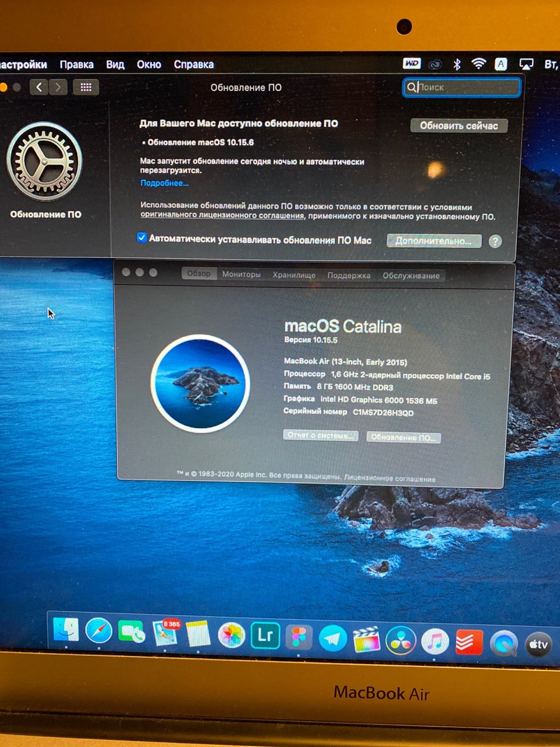Open the Bluetooth status menu
The width and height of the screenshot is (560, 747).
457,64
